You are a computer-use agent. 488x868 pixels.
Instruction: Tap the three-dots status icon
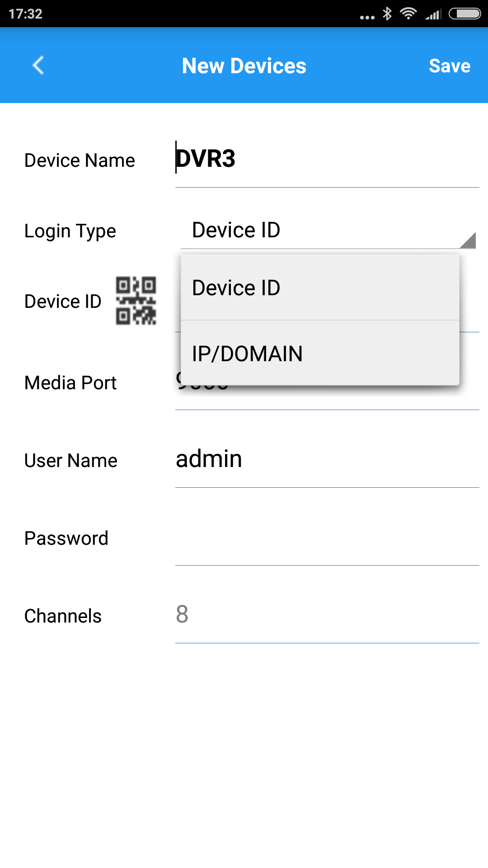click(367, 17)
